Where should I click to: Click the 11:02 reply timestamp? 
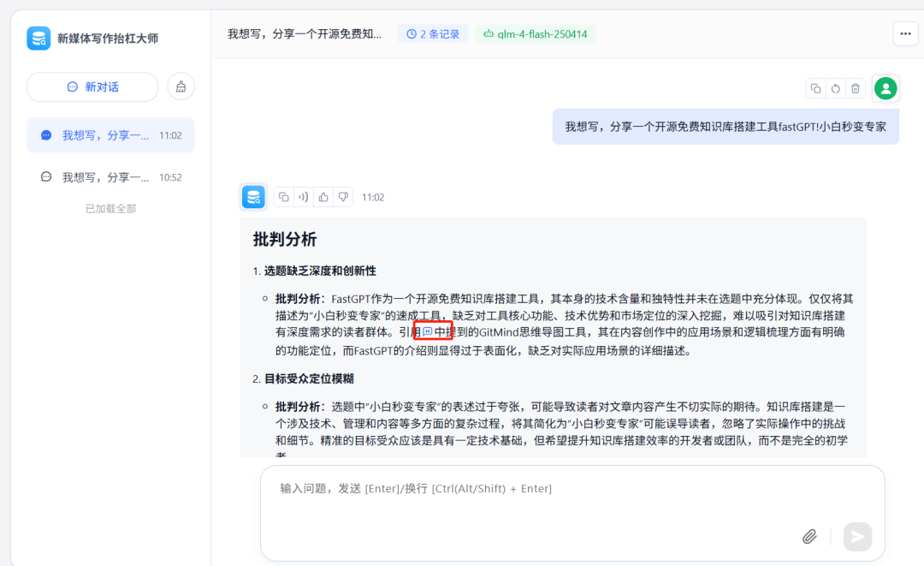click(373, 198)
